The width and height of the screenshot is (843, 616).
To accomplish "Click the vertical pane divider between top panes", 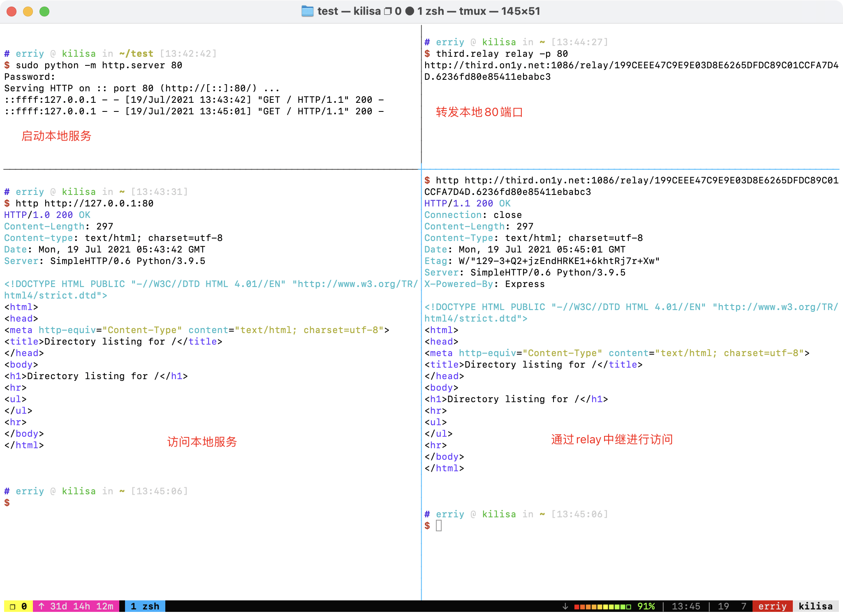I will [x=421, y=95].
